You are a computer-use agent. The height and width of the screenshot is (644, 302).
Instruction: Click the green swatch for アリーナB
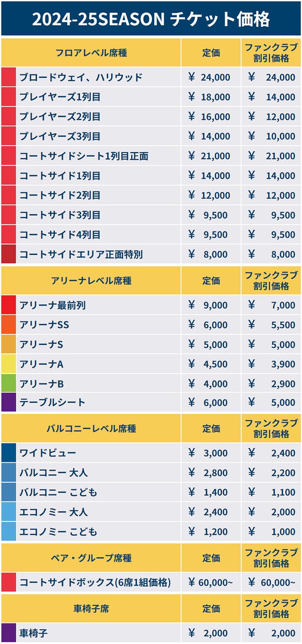coord(9,384)
